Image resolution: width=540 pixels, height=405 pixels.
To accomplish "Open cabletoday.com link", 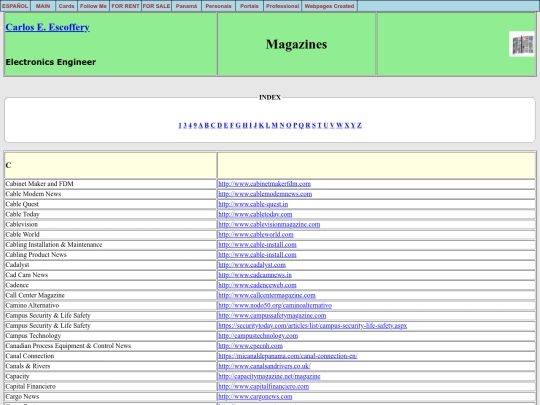I will point(255,214).
